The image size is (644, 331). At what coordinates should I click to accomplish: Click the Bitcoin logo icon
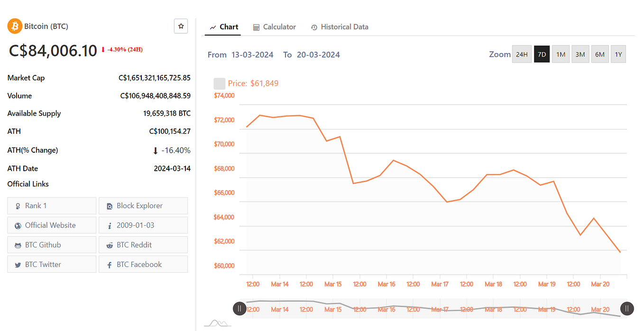(14, 26)
